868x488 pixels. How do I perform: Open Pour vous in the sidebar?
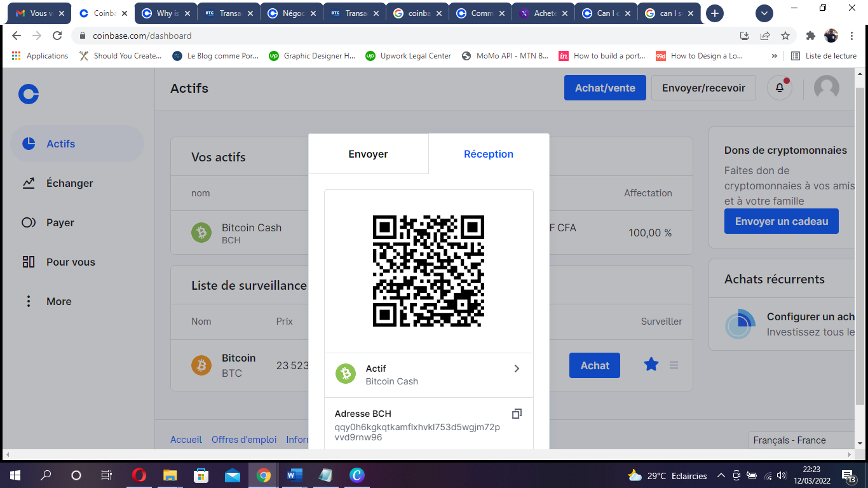coord(77,262)
